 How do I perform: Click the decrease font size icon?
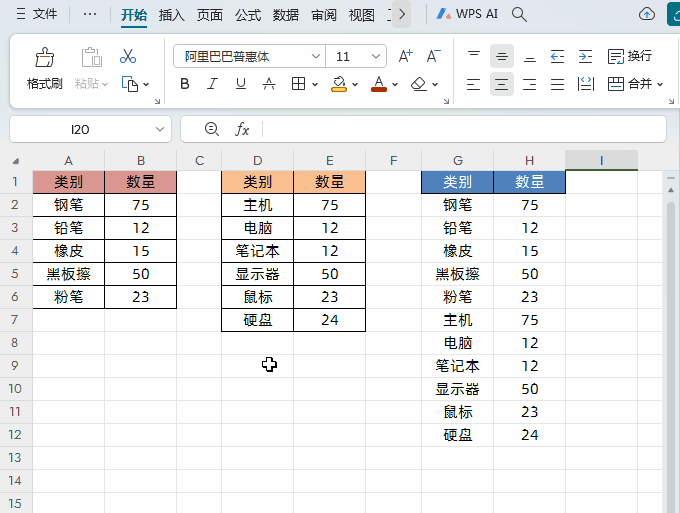click(433, 57)
